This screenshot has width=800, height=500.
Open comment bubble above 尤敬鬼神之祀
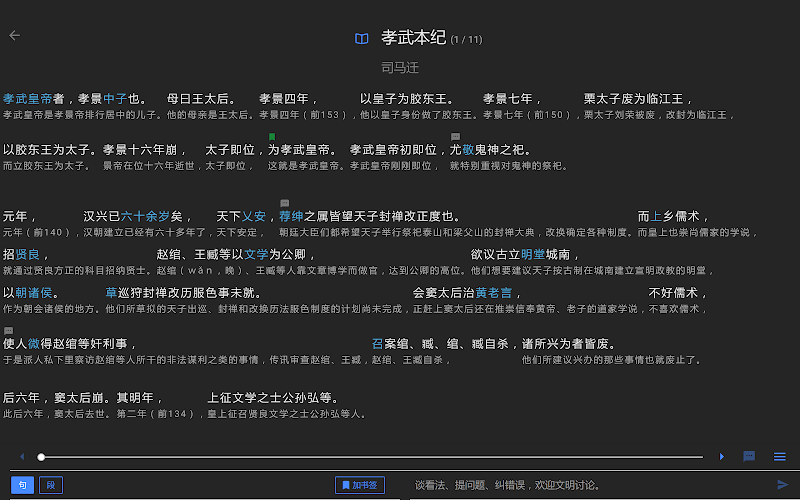pyautogui.click(x=455, y=137)
